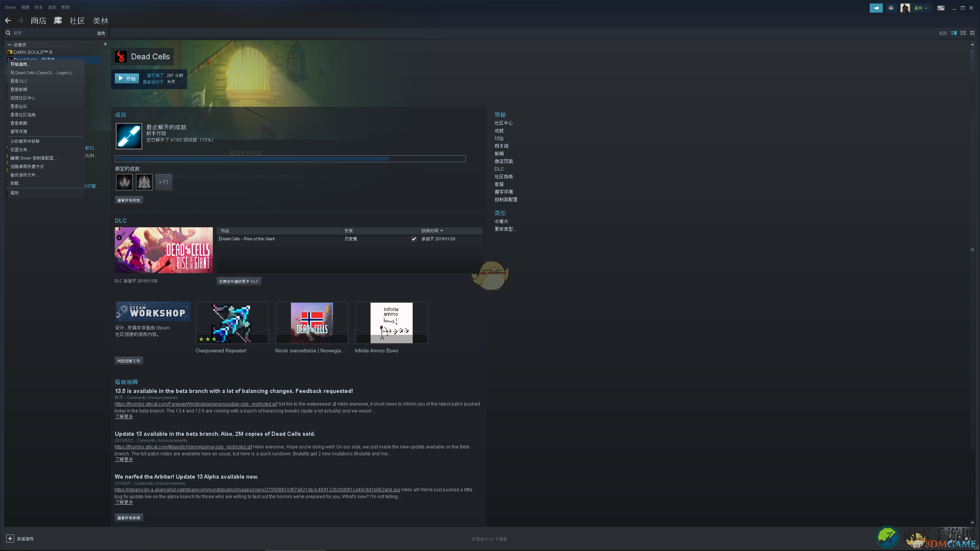The height and width of the screenshot is (551, 980).
Task: Click the add game plus icon
Action: [x=10, y=538]
